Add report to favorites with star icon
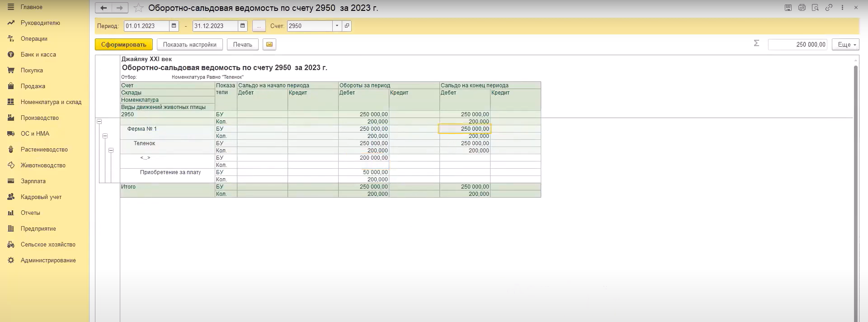 139,8
